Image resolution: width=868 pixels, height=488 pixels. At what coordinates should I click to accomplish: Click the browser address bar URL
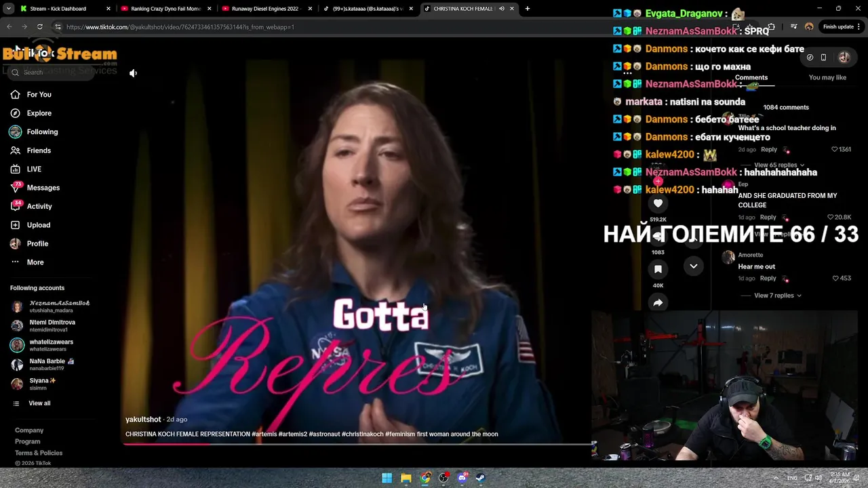(x=180, y=27)
